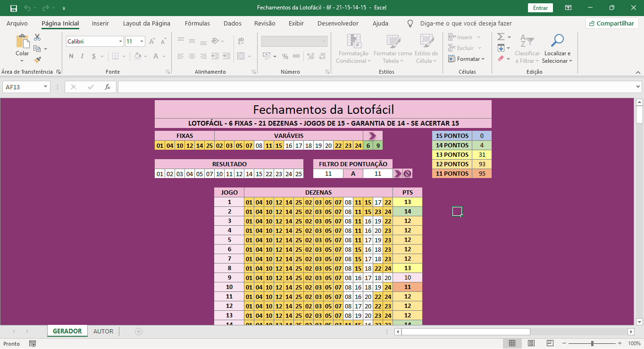Click the macro recording icon in status bar
Screen dimensions: 644x349
click(33, 344)
